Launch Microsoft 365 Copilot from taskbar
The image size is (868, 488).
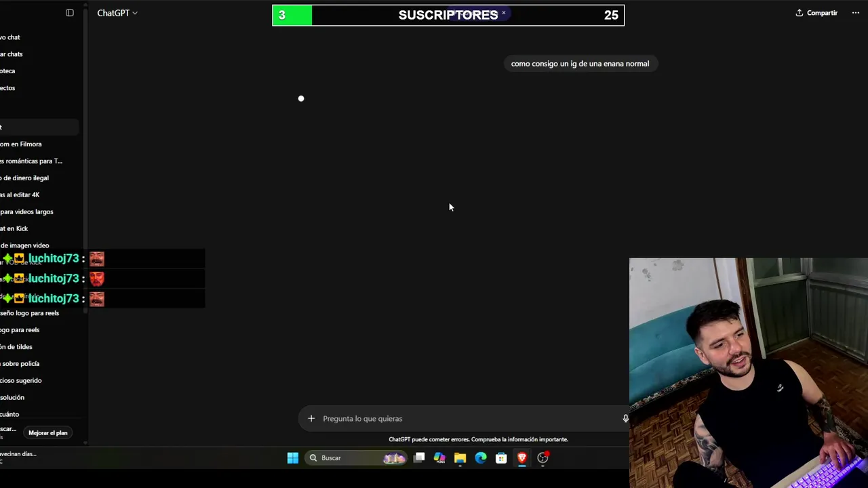[x=439, y=458]
